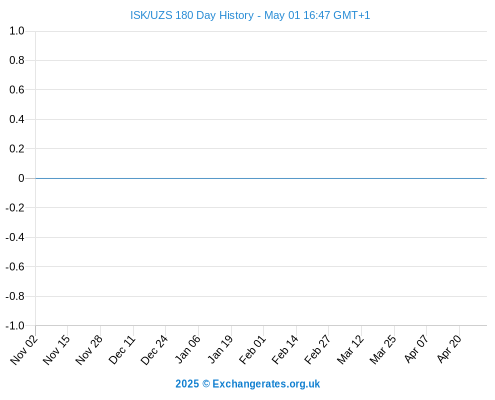
Task: Click the -1.0 y-axis label
Action: point(15,326)
